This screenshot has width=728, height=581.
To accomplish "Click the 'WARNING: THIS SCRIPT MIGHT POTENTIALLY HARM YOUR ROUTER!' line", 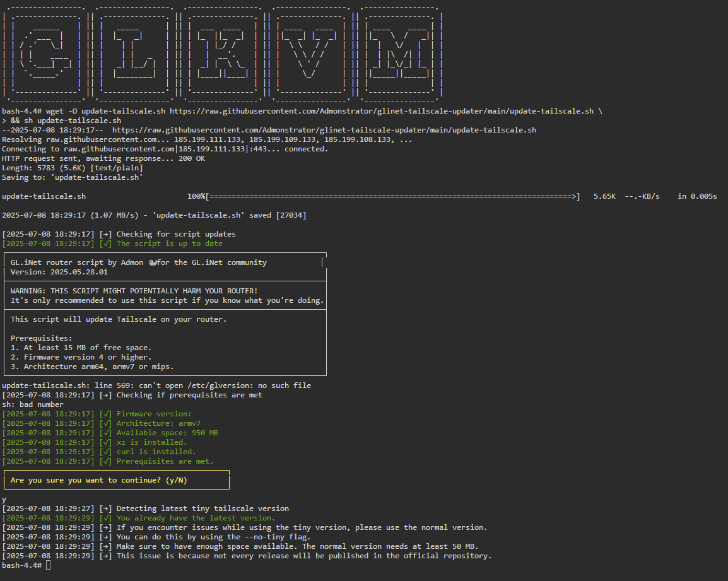I will coord(134,291).
